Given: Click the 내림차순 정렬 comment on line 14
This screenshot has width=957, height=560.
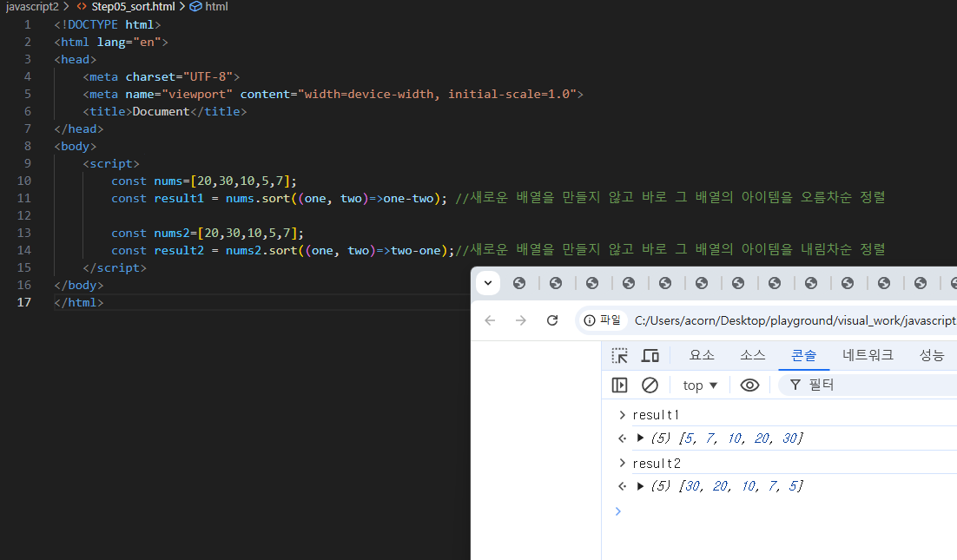Looking at the screenshot, I should click(x=843, y=249).
